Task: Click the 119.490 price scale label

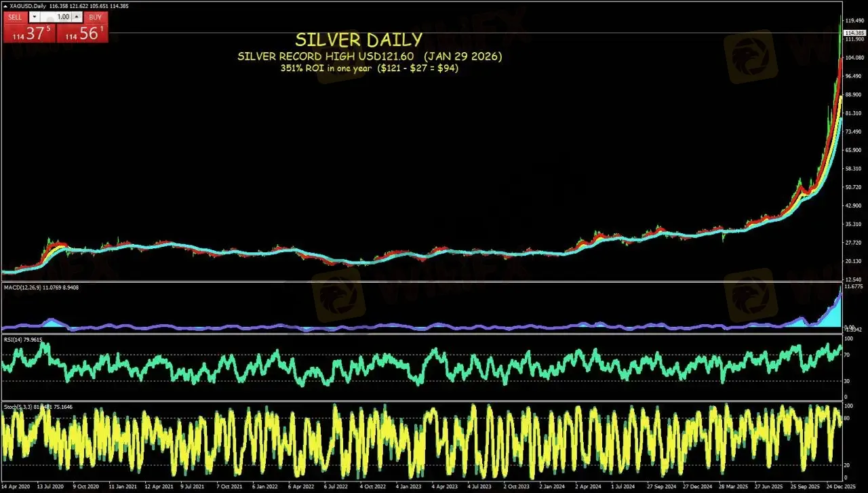Action: click(854, 21)
